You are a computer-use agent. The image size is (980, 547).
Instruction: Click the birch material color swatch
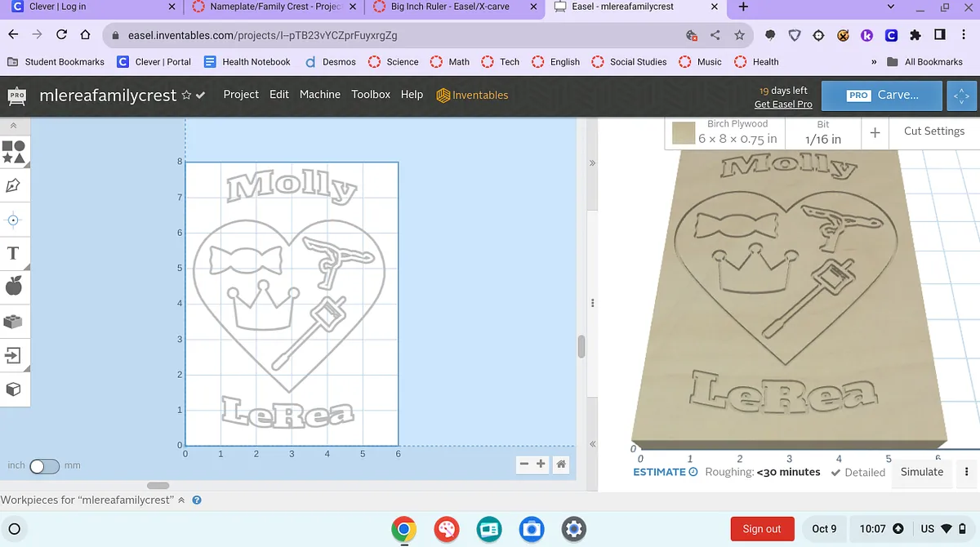coord(684,133)
